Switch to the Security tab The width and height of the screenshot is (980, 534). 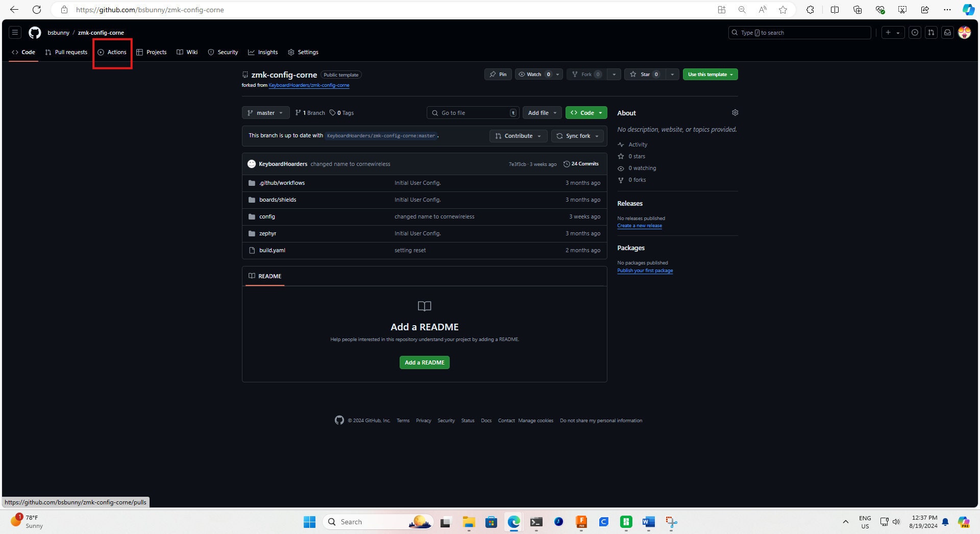pyautogui.click(x=223, y=52)
